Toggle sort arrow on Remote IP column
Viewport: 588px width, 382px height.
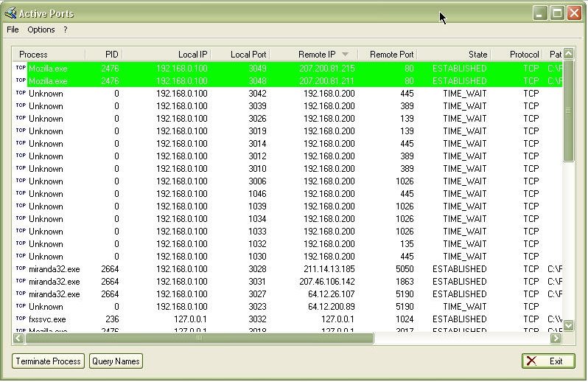pos(345,55)
